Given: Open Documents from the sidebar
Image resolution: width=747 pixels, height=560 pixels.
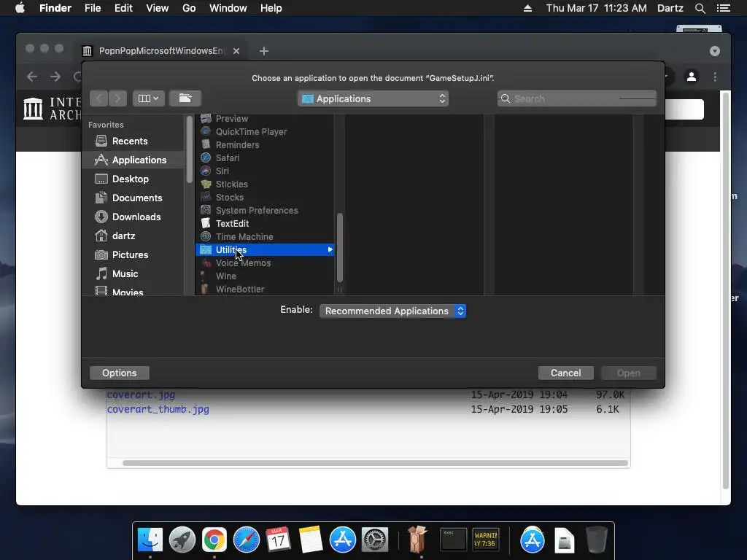Looking at the screenshot, I should pos(128,198).
